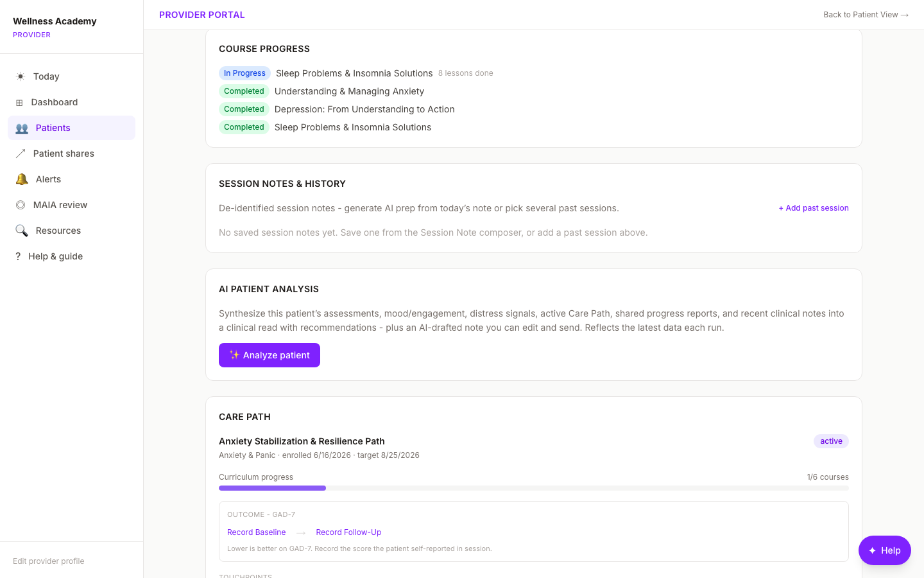Click AI PATIENT ANALYSIS heading
This screenshot has width=924, height=578.
point(269,289)
